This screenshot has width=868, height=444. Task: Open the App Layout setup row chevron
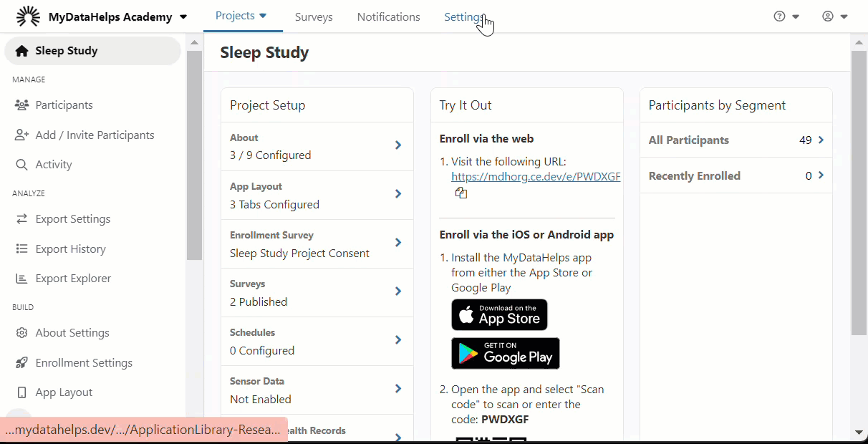[398, 194]
